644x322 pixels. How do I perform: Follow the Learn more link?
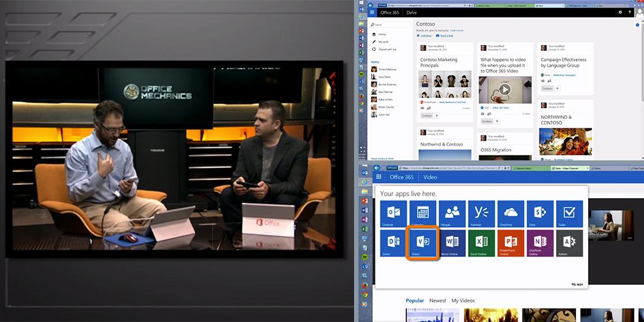[x=457, y=30]
